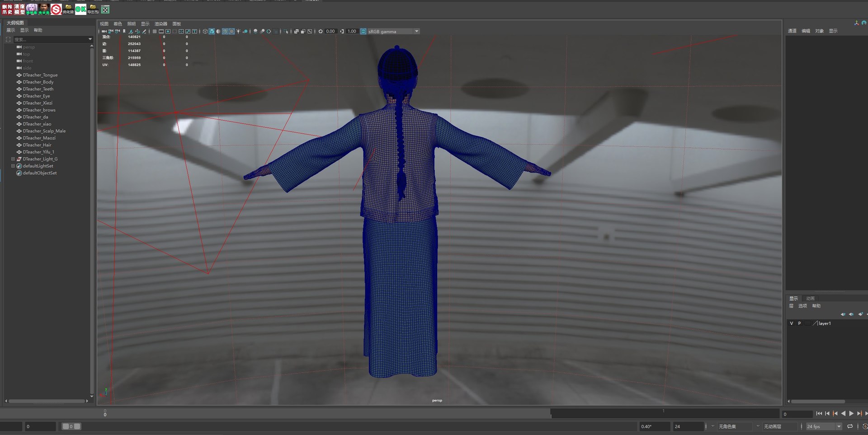
Task: Click the layer editor horizontal scrollbar
Action: 817,401
